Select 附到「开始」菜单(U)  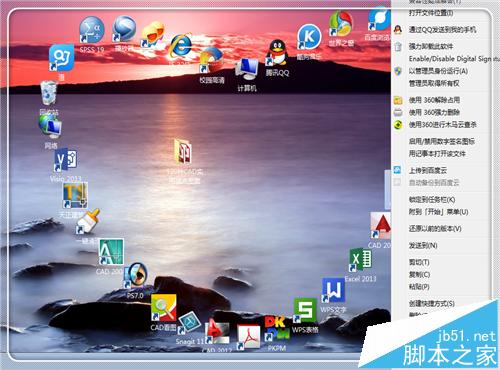click(x=439, y=212)
